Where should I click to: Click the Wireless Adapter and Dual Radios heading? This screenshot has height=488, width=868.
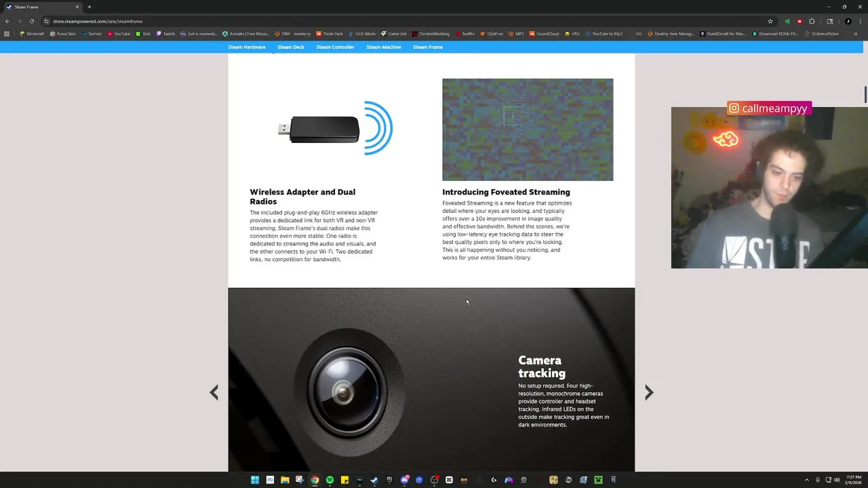pos(302,197)
